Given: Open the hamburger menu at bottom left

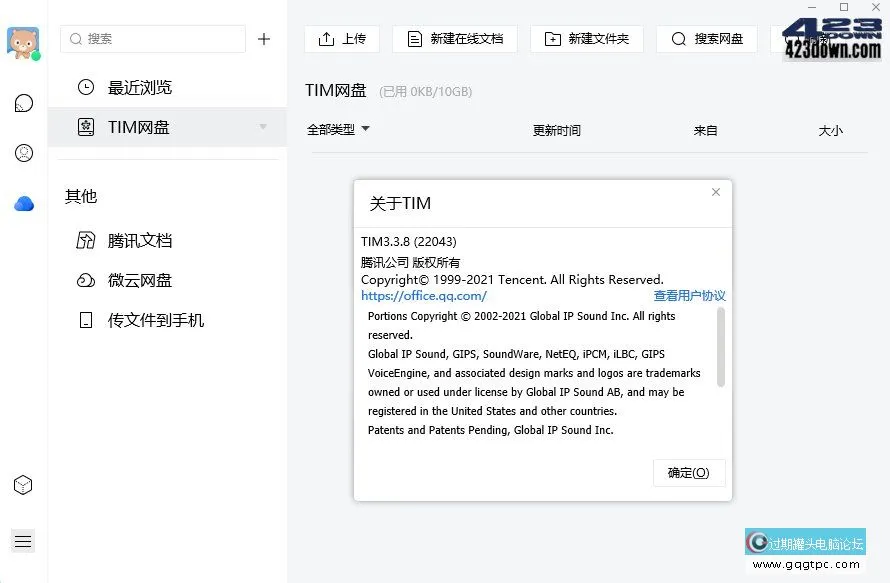Looking at the screenshot, I should click(x=22, y=540).
